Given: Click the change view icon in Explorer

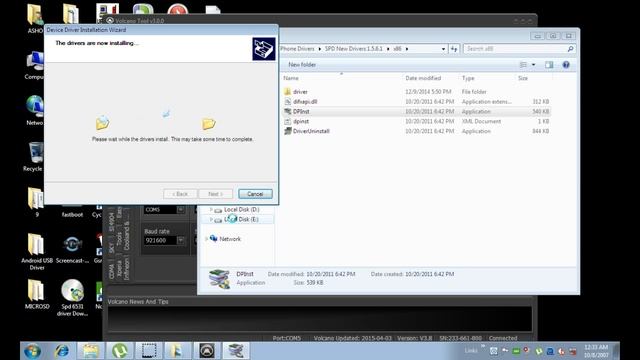Looking at the screenshot, I should click(x=523, y=65).
